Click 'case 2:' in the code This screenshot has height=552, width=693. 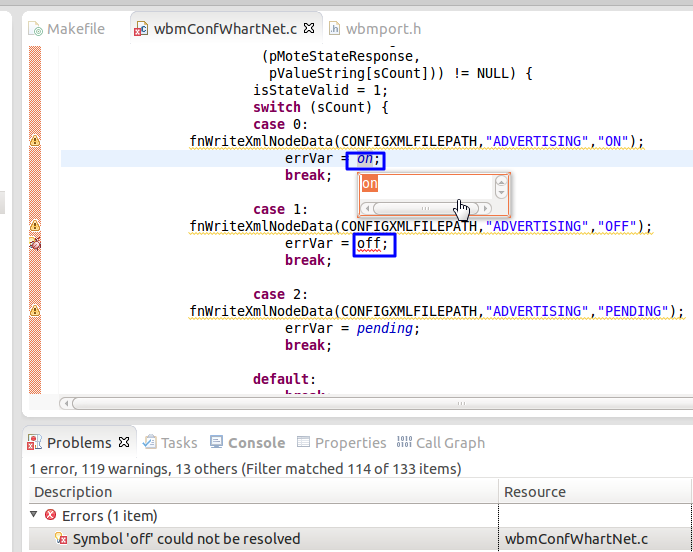coord(280,294)
